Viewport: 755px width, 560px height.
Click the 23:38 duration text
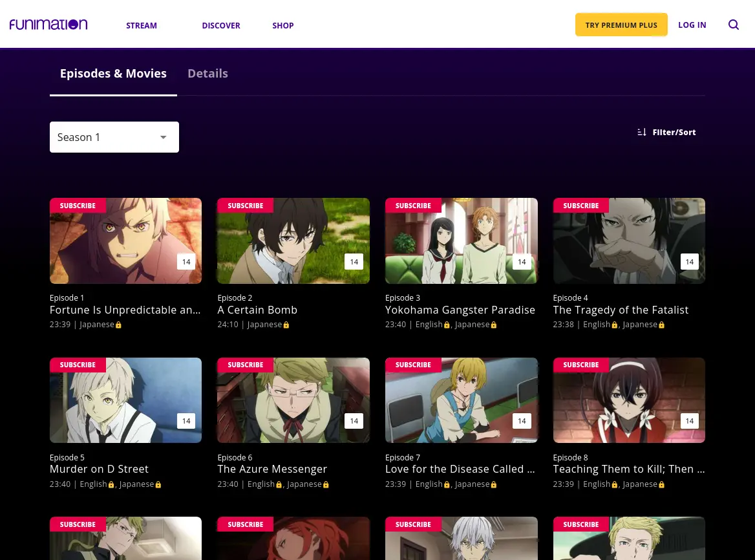[x=564, y=325]
